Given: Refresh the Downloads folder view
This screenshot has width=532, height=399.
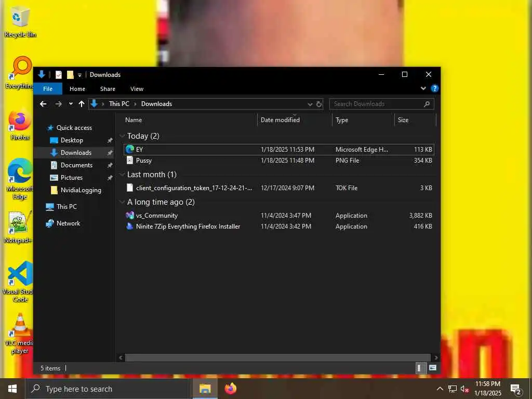Looking at the screenshot, I should (x=318, y=104).
